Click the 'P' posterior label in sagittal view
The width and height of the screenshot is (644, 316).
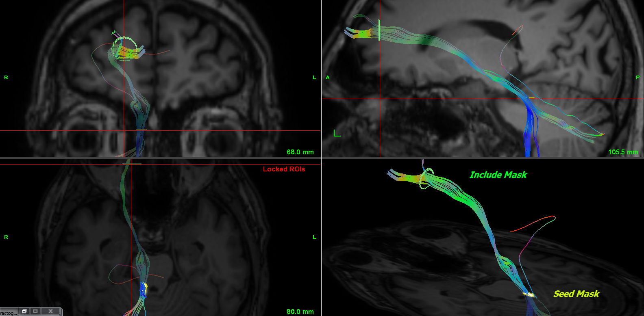click(637, 77)
